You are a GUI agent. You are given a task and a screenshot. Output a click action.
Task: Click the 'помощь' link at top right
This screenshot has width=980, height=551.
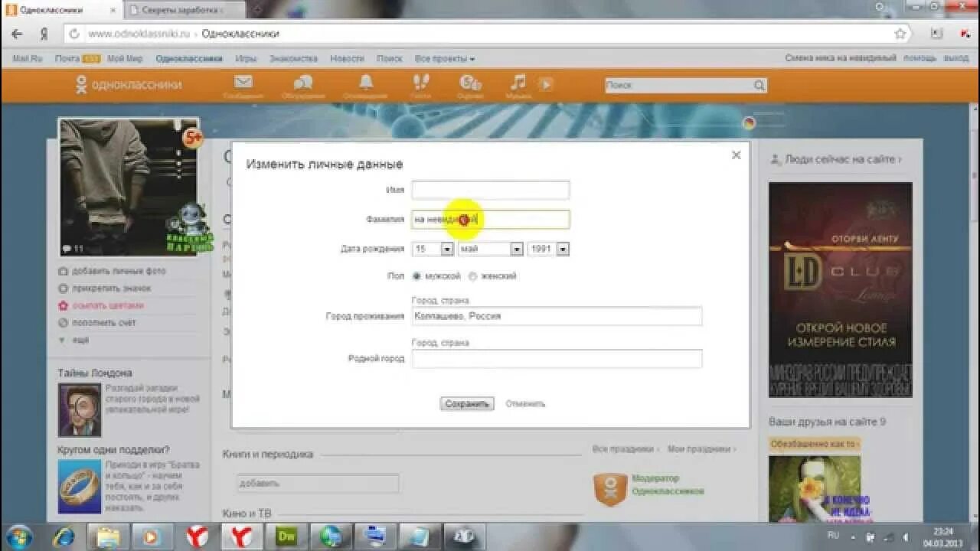point(920,58)
